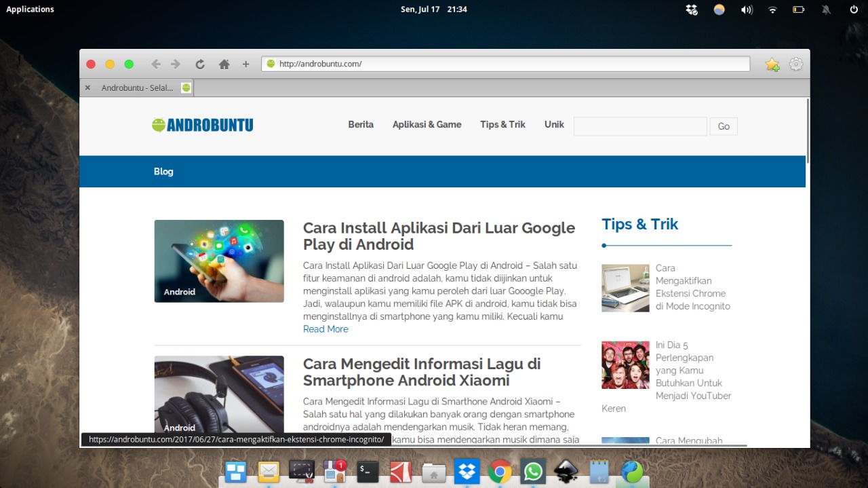Toggle the muted notifications bell in the tray

coord(825,9)
